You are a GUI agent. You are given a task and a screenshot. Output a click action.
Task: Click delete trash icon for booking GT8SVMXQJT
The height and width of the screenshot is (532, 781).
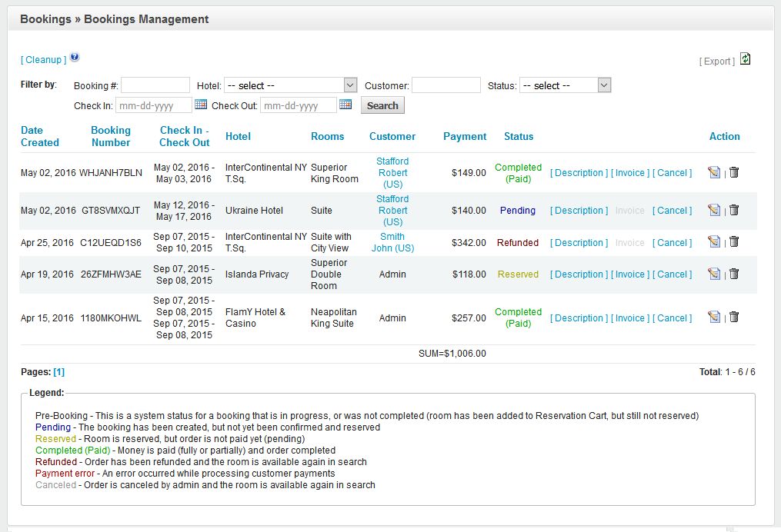tap(734, 210)
